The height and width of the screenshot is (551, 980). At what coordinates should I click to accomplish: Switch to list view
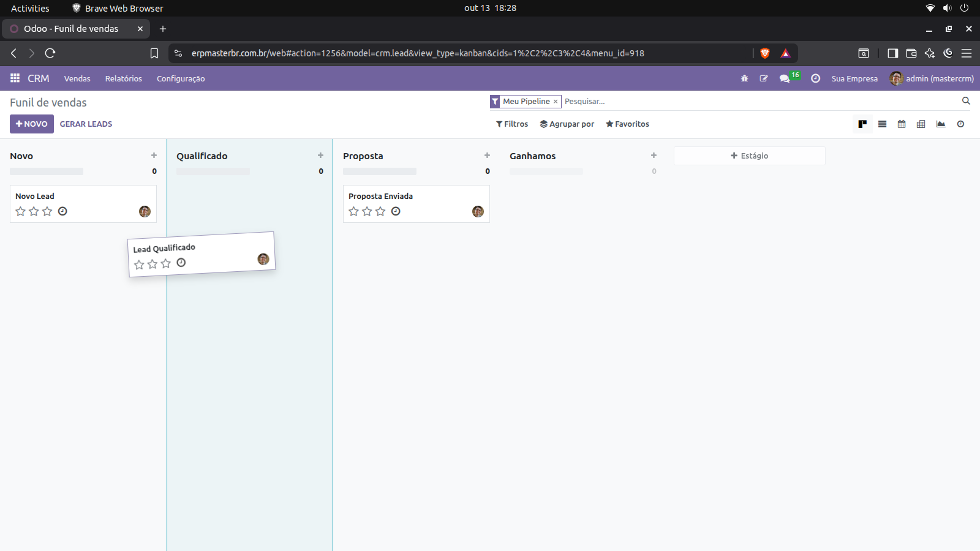[882, 124]
